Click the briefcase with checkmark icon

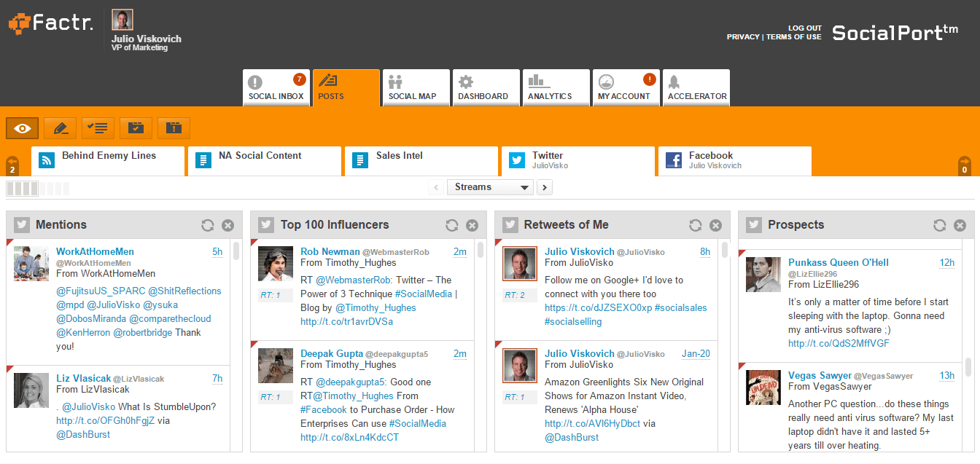point(136,128)
